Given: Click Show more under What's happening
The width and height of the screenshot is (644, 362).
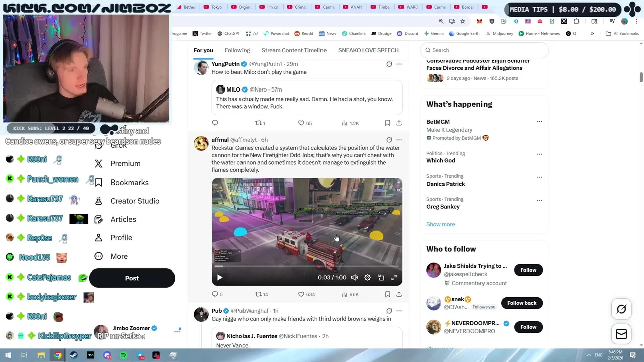Looking at the screenshot, I should 440,224.
